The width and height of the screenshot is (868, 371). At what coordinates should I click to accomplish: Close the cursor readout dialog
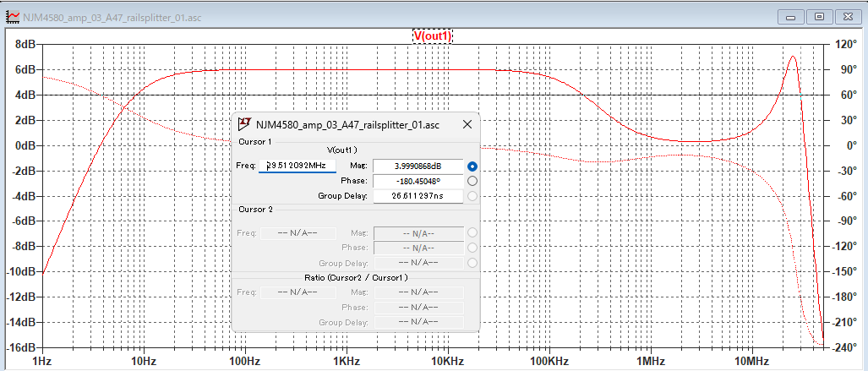(x=467, y=124)
